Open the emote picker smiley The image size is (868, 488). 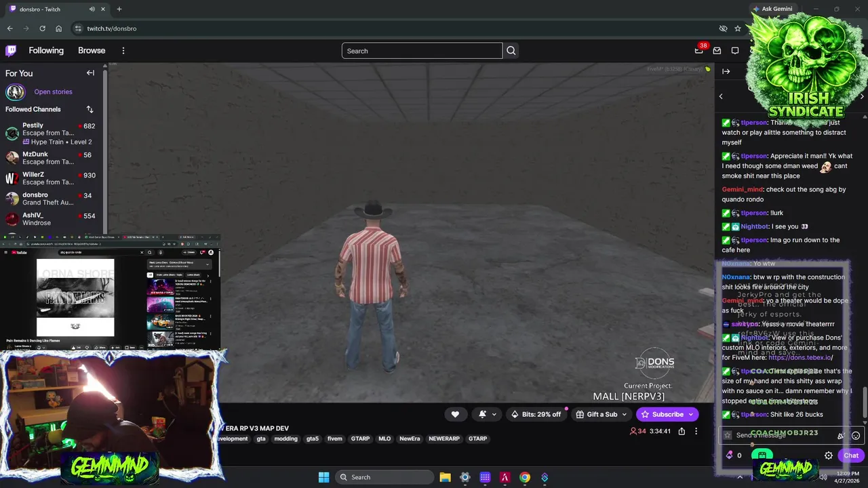tap(856, 436)
